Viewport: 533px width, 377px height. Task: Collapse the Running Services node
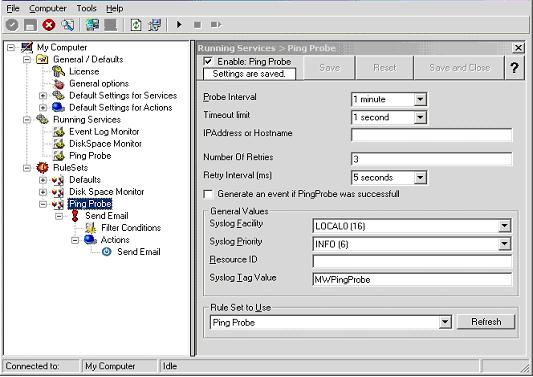coord(27,120)
